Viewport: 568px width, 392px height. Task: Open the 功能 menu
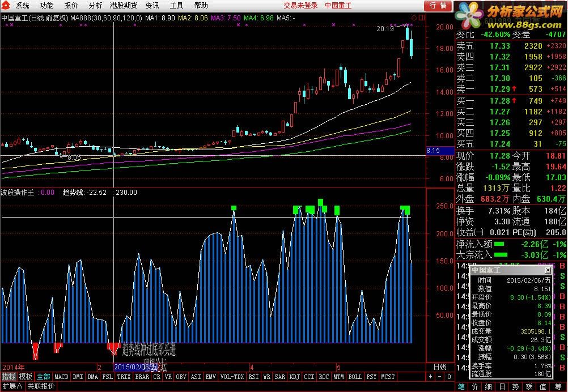coord(46,6)
